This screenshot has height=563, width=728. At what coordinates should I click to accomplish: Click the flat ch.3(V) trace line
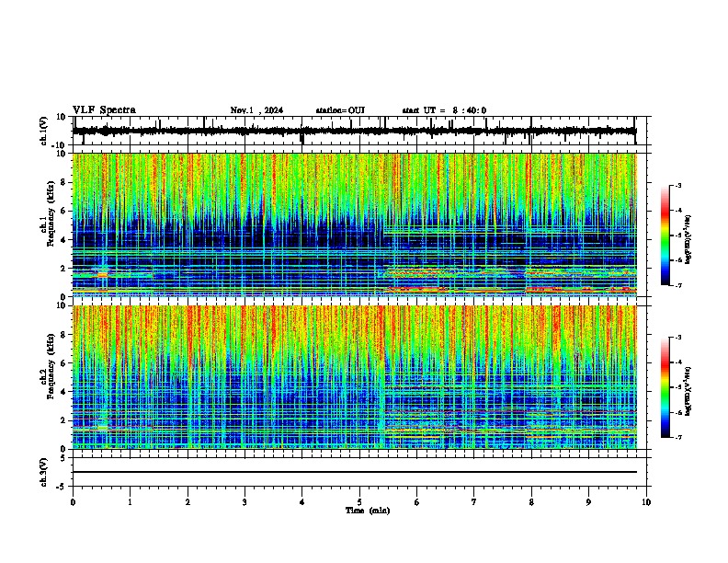pos(354,472)
